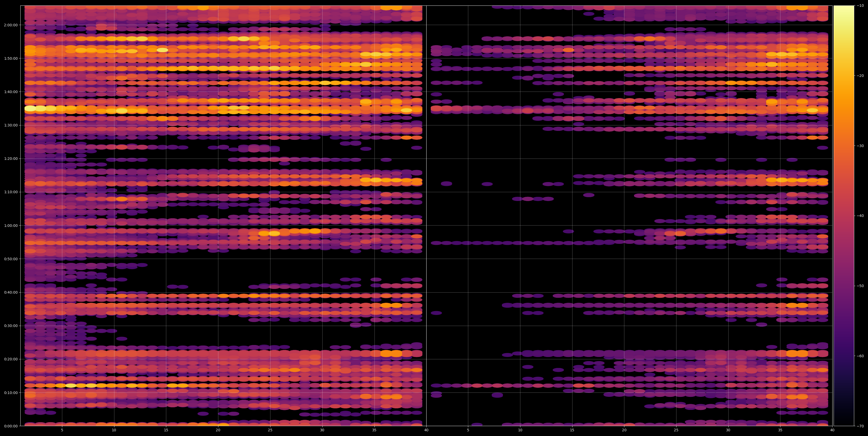Click the 2:00:00 time axis label

(x=11, y=25)
